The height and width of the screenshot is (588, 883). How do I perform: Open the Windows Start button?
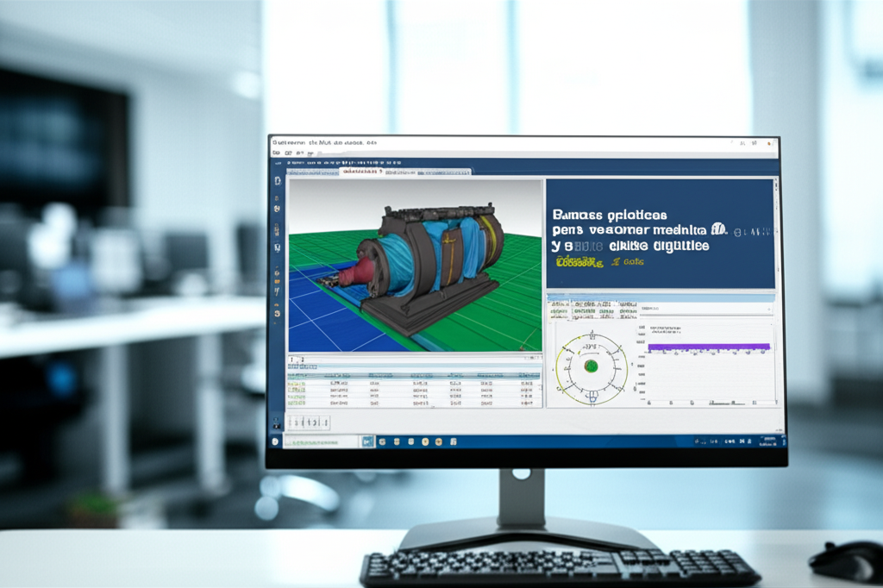tap(275, 441)
